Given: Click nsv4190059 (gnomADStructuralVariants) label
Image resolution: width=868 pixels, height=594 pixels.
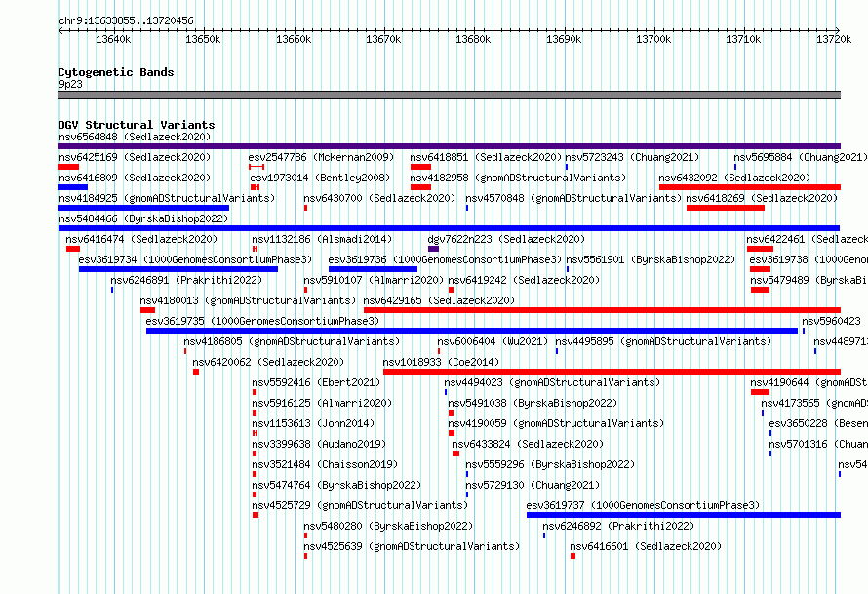Looking at the screenshot, I should pos(556,423).
